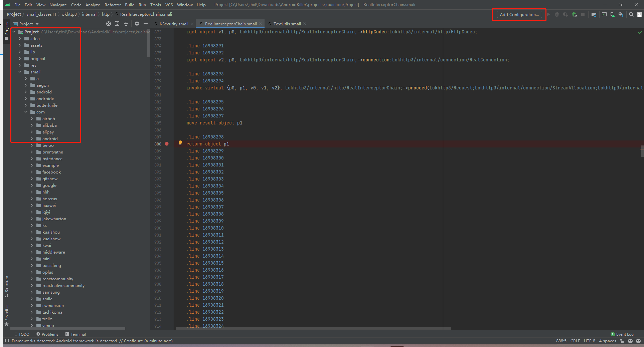This screenshot has height=347, width=644.
Task: Click the 4 spaces indent setting
Action: coord(608,341)
